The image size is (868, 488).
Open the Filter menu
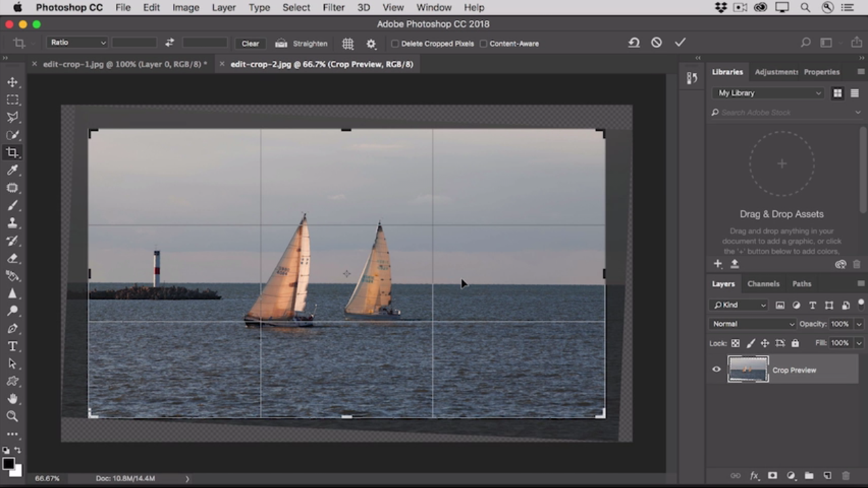[x=333, y=7]
